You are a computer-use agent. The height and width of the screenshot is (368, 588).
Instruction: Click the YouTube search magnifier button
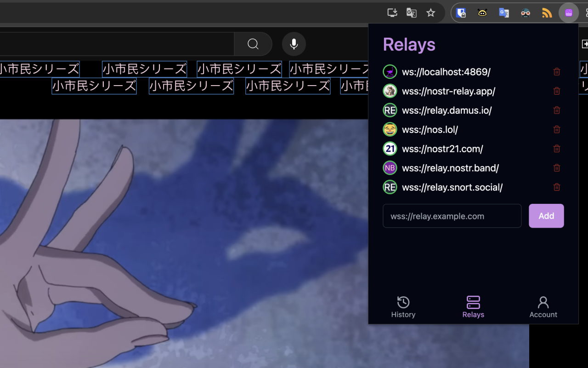[253, 44]
